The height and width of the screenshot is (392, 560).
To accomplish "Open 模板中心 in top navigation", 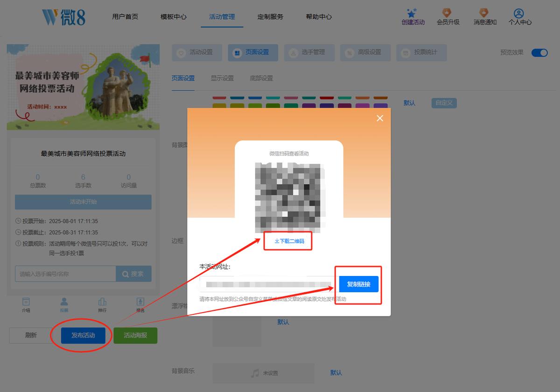I will pyautogui.click(x=174, y=17).
